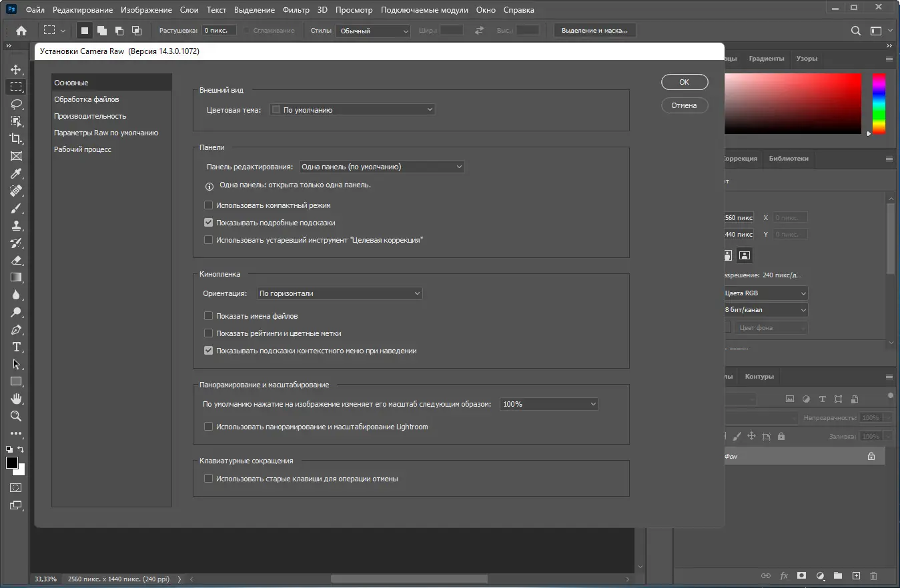Viewport: 900px width, 588px height.
Task: Select the Pen tool
Action: point(16,329)
